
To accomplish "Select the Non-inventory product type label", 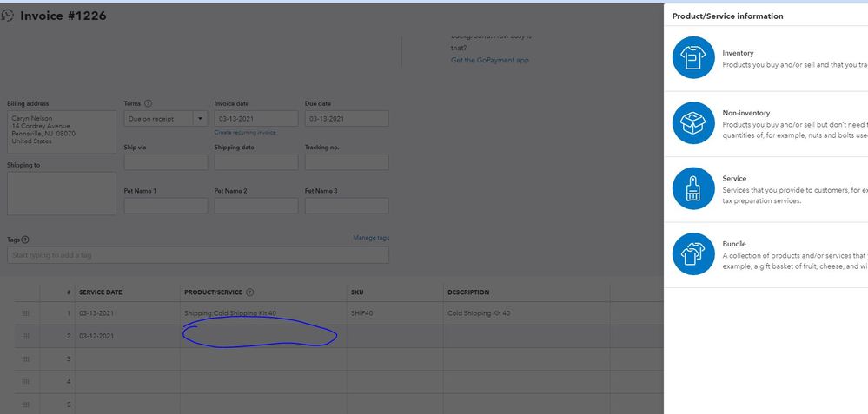I will [x=745, y=113].
